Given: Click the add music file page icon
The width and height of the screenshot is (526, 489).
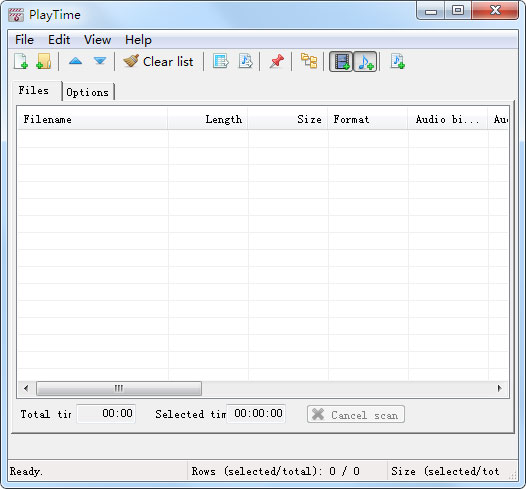Looking at the screenshot, I should point(398,61).
